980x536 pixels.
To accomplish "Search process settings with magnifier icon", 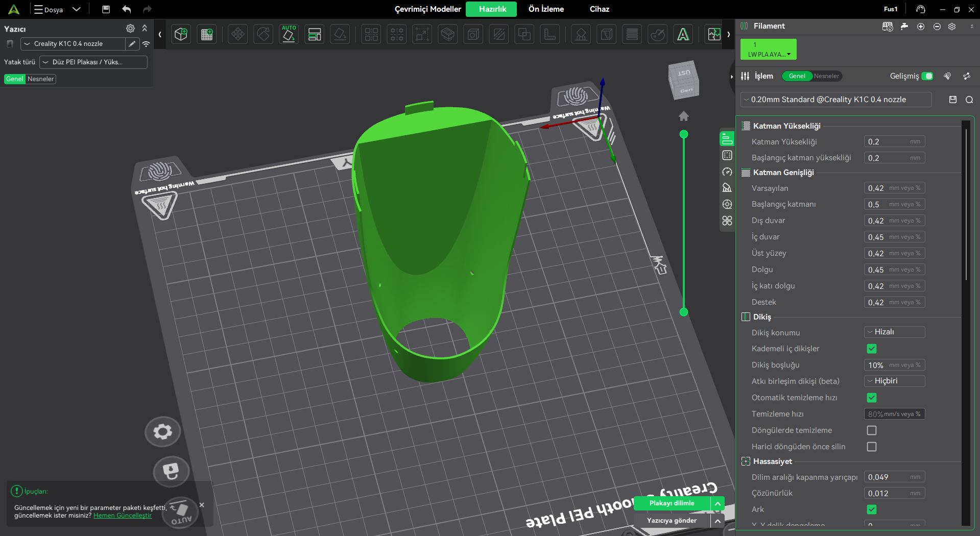I will [969, 100].
